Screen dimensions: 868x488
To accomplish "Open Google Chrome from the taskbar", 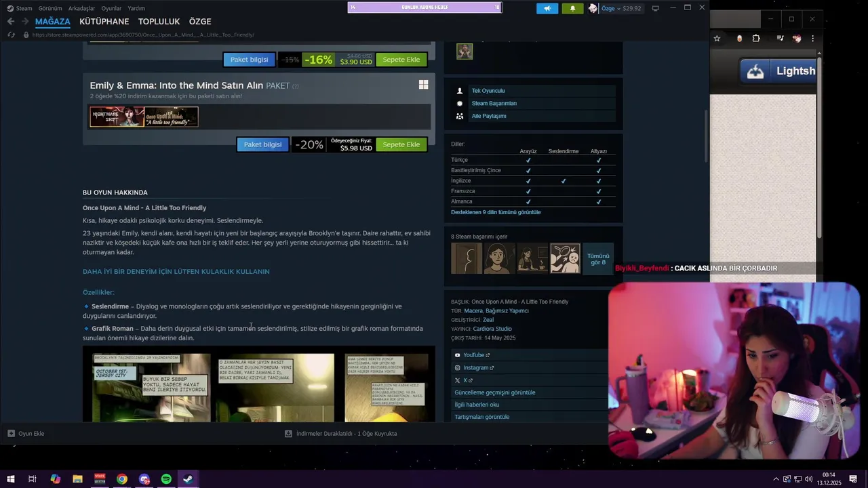I will coord(121,479).
